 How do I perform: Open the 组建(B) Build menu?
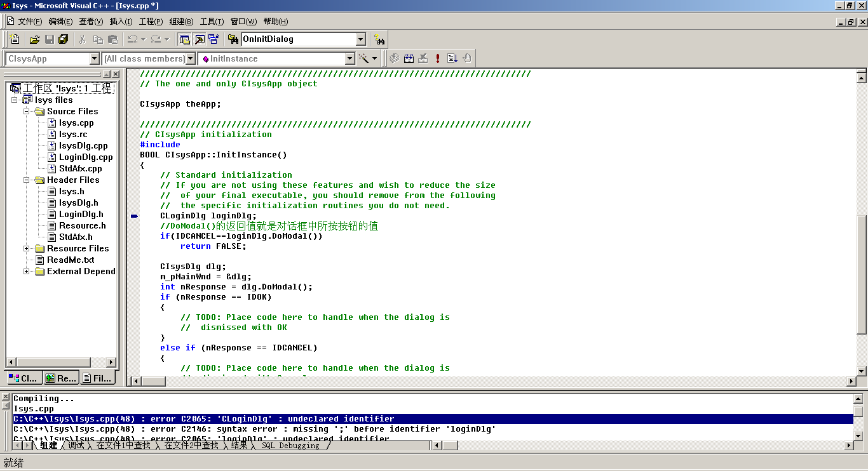coord(181,22)
